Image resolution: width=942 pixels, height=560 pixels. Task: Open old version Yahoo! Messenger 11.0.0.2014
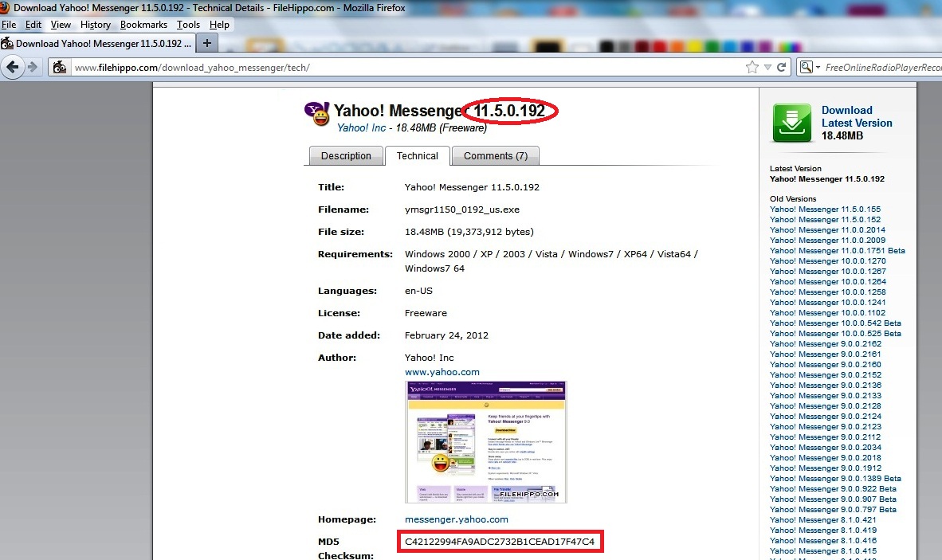828,230
